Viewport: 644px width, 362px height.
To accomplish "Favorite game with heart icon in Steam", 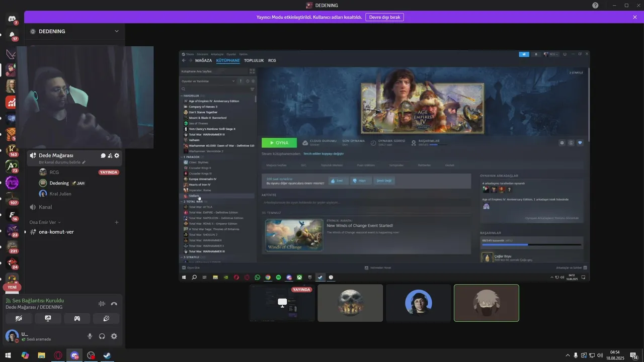I will [580, 143].
